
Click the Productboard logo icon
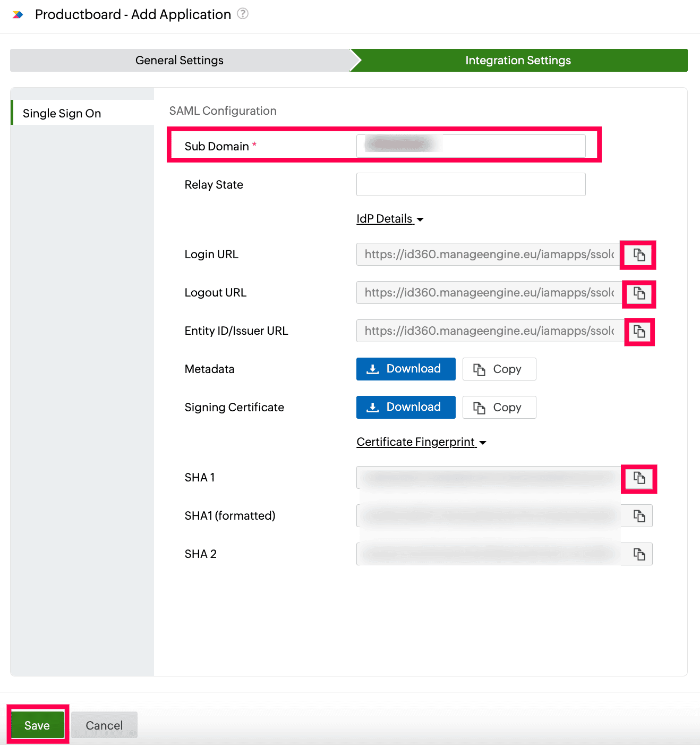coord(18,15)
